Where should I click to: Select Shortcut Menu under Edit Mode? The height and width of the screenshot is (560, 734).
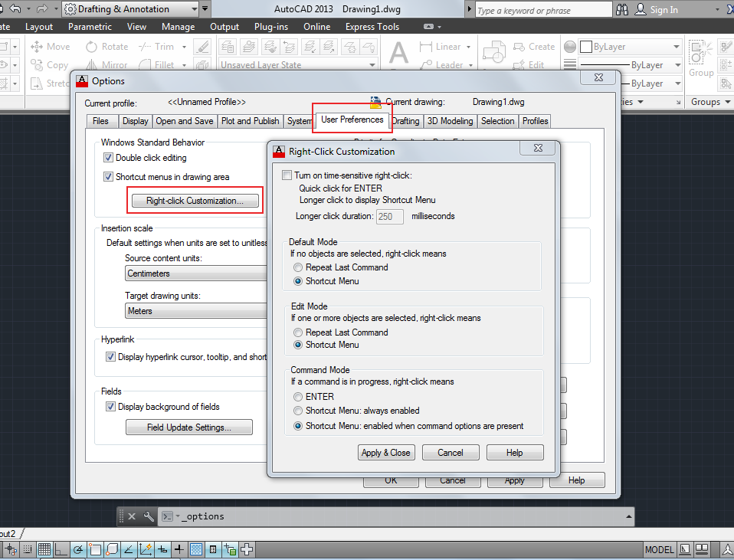click(298, 345)
